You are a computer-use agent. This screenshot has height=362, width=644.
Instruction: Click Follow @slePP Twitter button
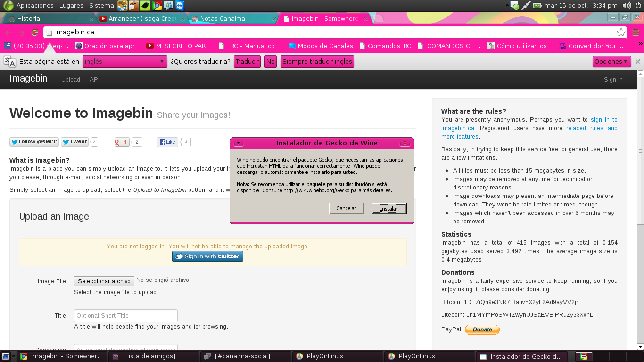tap(34, 142)
